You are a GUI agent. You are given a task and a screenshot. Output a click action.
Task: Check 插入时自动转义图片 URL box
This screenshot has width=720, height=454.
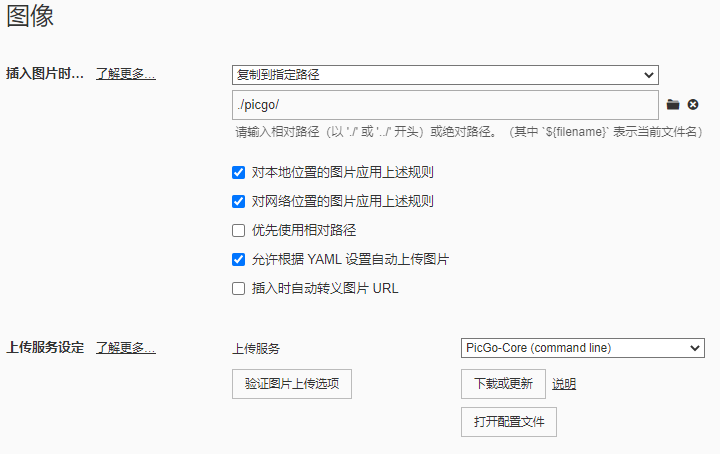238,288
